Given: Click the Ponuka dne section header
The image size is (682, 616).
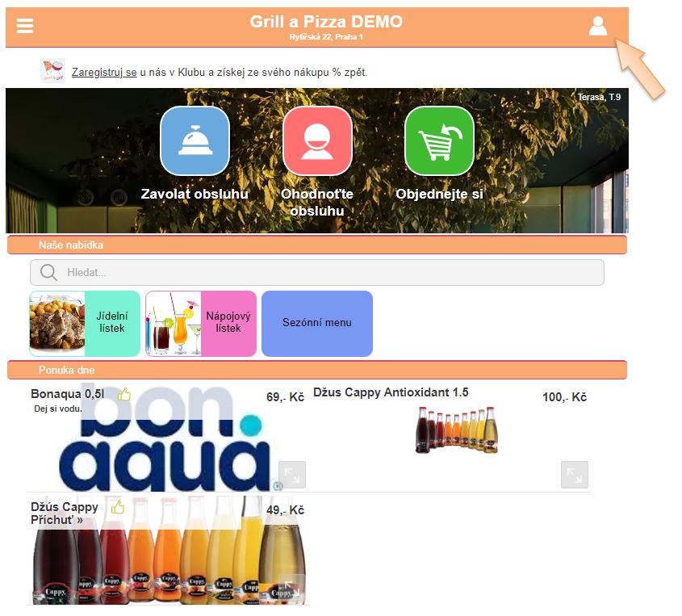Looking at the screenshot, I should pyautogui.click(x=317, y=370).
